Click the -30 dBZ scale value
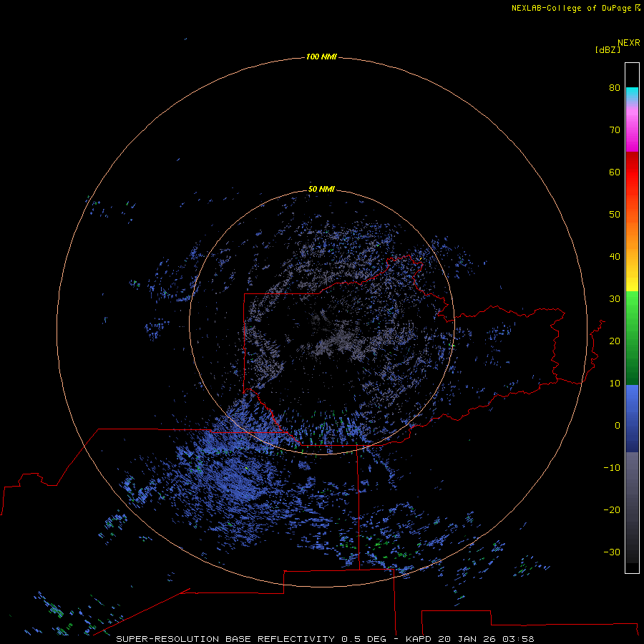 (x=612, y=552)
